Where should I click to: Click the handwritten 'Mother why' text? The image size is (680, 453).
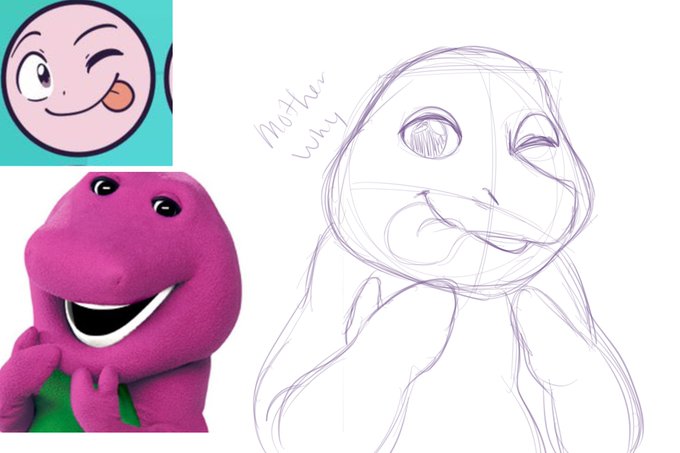(x=300, y=117)
